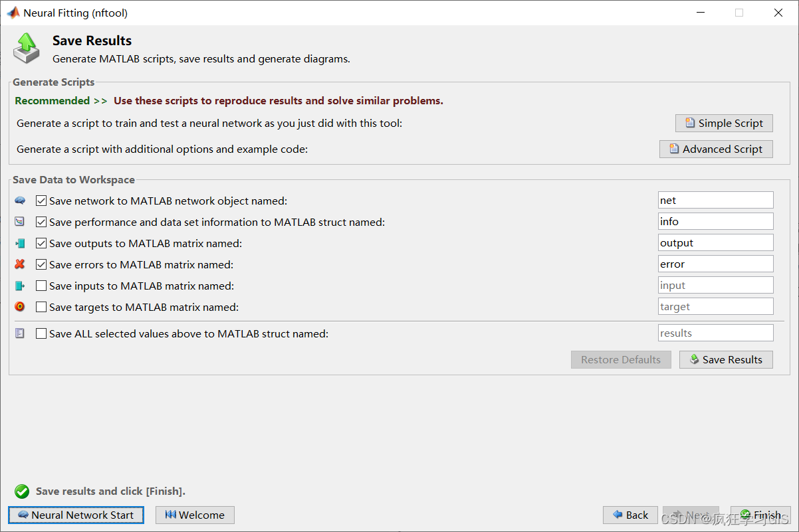Click the performance info icon beside info row
The width and height of the screenshot is (799, 532).
20,222
